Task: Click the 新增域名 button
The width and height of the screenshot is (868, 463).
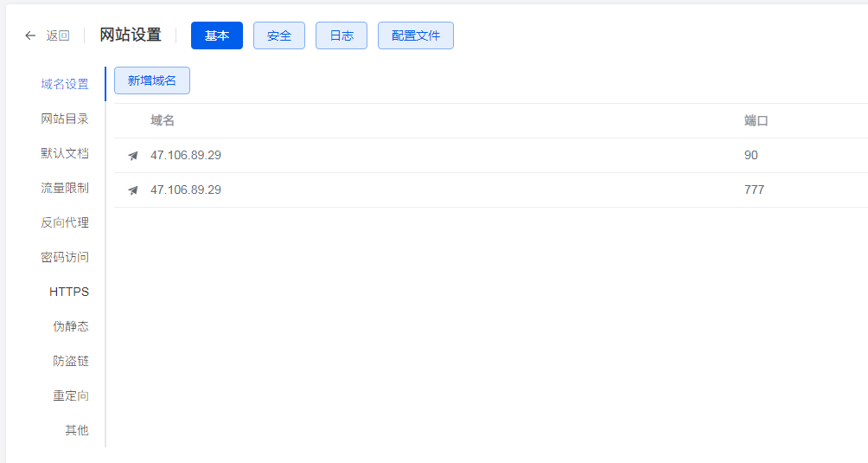Action: coord(152,80)
